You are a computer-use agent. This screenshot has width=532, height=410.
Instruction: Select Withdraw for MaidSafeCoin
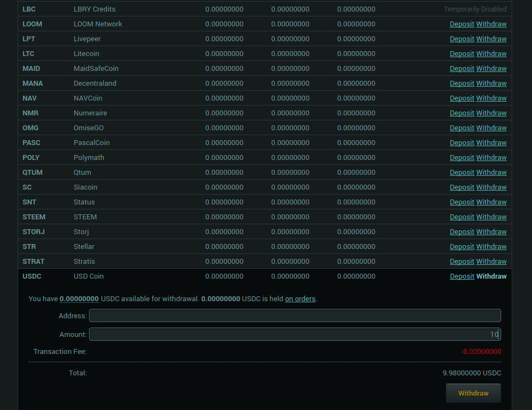point(491,69)
